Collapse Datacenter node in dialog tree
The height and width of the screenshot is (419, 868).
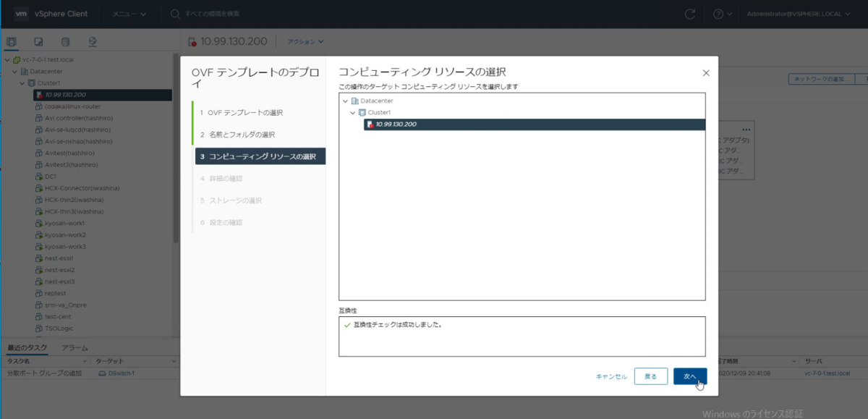pyautogui.click(x=346, y=101)
